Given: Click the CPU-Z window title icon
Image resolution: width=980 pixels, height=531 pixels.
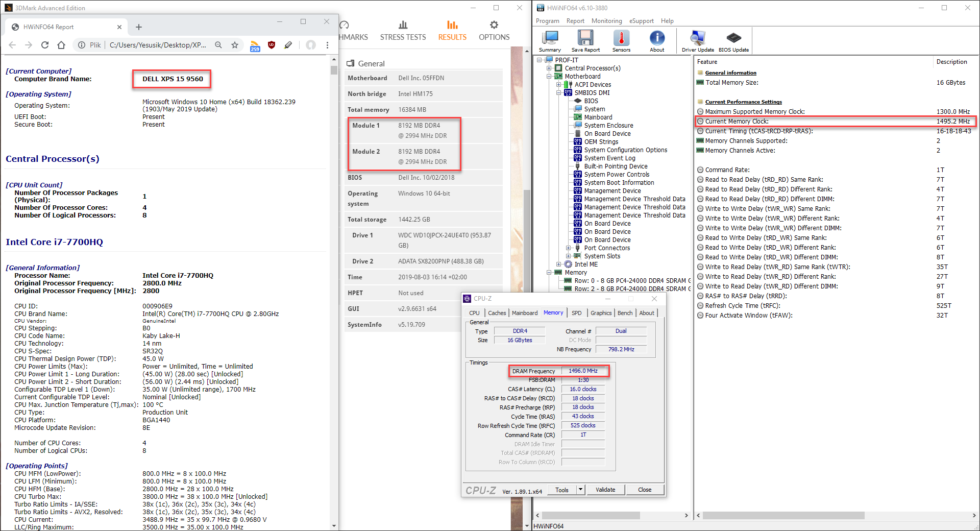Looking at the screenshot, I should [467, 299].
